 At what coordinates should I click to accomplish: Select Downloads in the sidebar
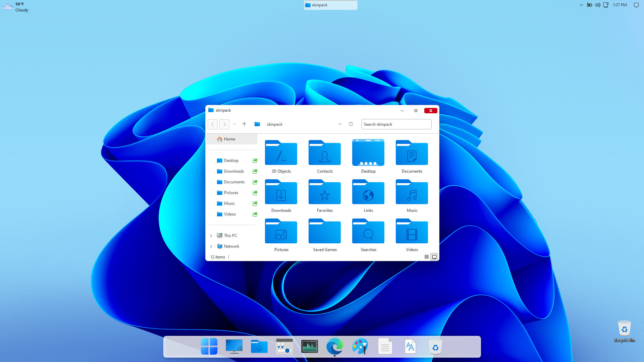(234, 171)
